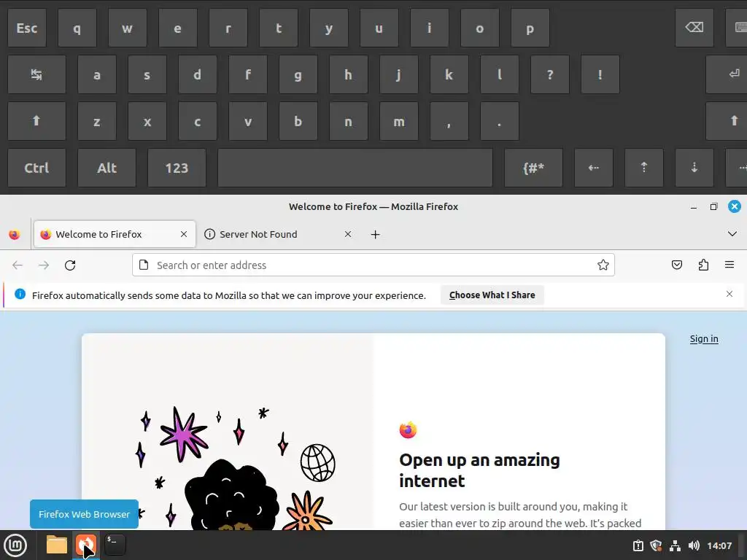Tap the Esc key on virtual keyboard

(27, 28)
